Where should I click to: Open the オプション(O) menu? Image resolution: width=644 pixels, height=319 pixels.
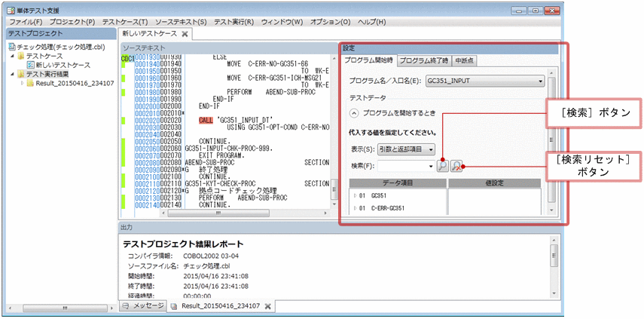[330, 22]
